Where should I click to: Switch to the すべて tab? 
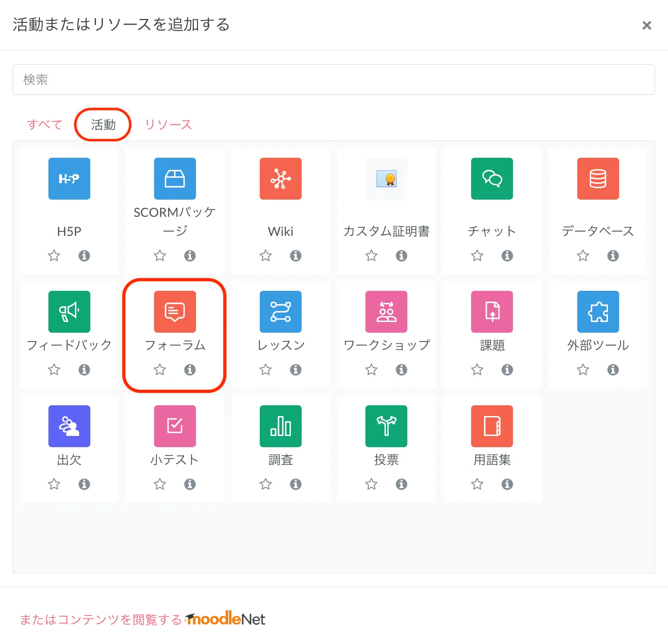(45, 125)
